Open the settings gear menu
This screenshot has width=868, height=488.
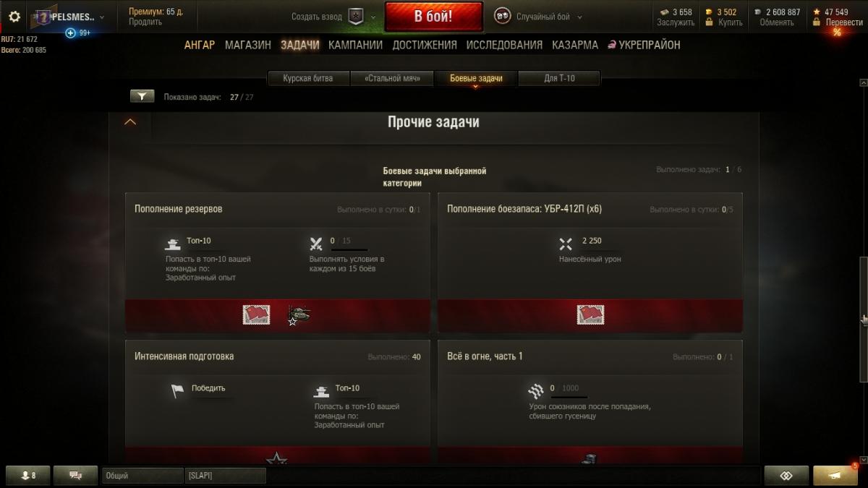coord(14,16)
